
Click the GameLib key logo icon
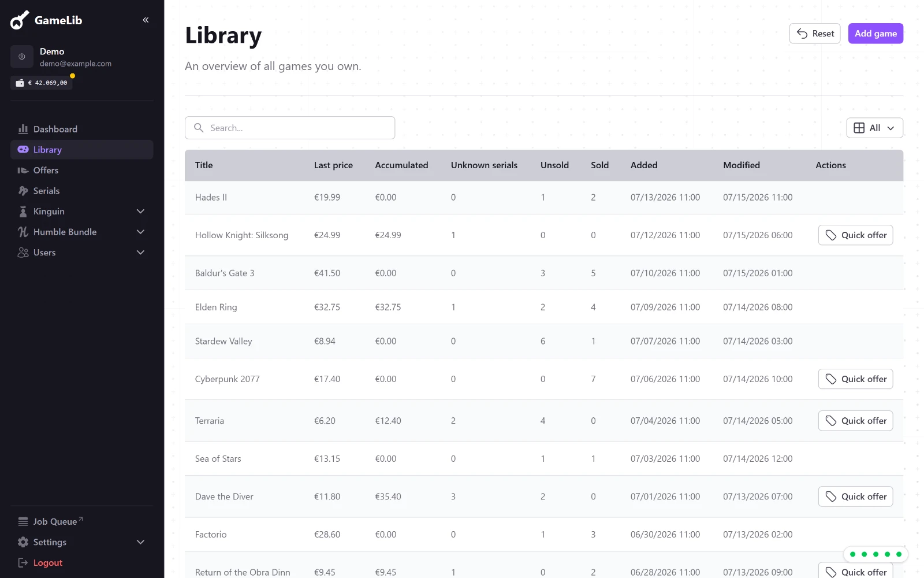click(x=20, y=20)
